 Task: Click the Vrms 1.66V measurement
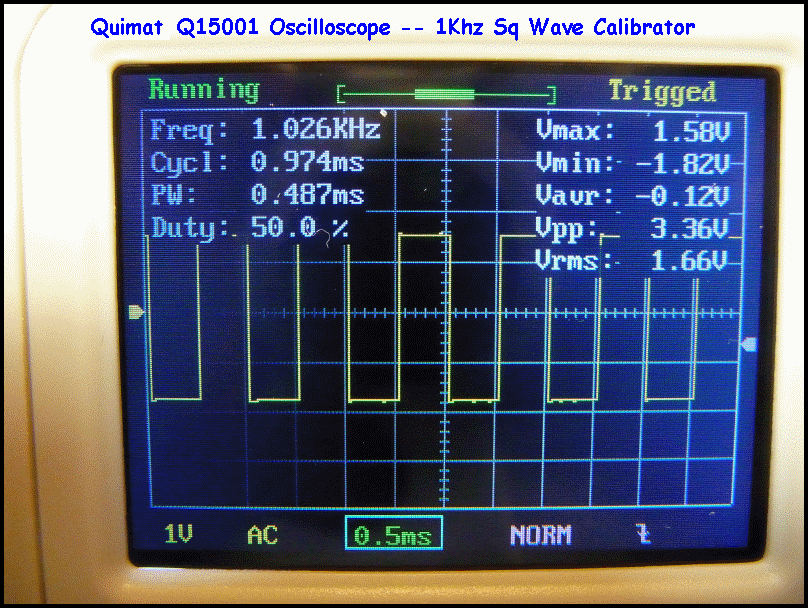[x=636, y=261]
